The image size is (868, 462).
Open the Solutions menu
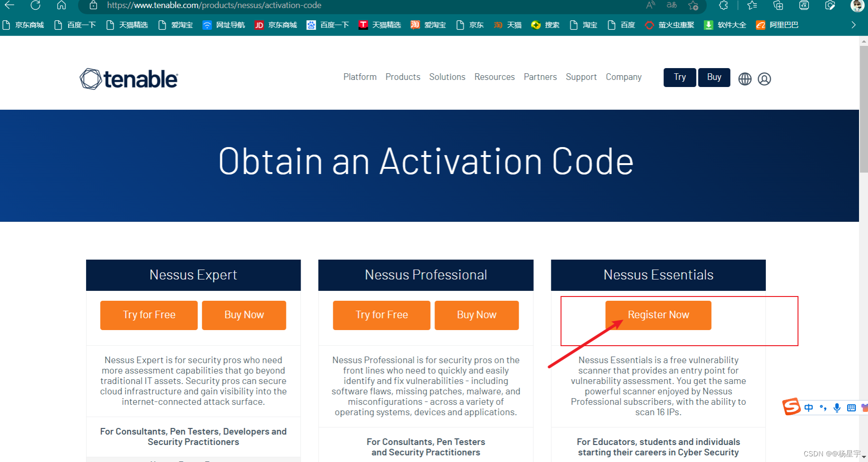click(447, 77)
